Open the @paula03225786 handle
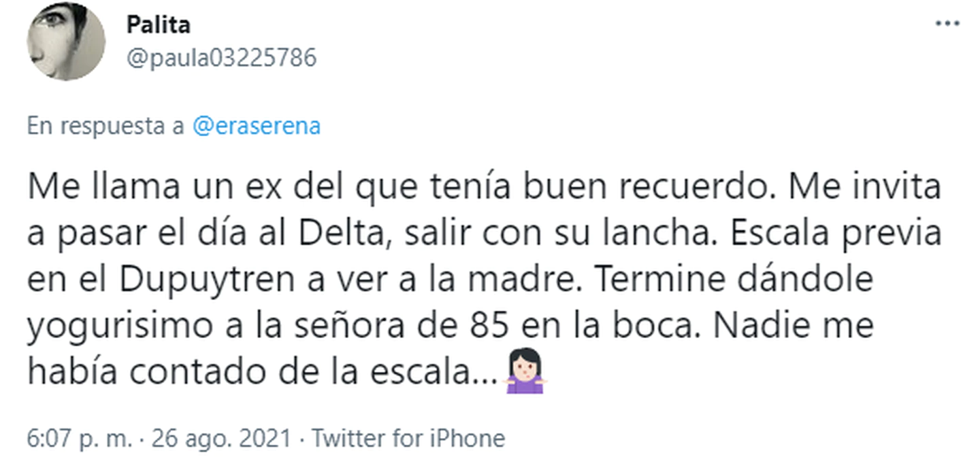Screen dimensions: 980x470 point(221,58)
